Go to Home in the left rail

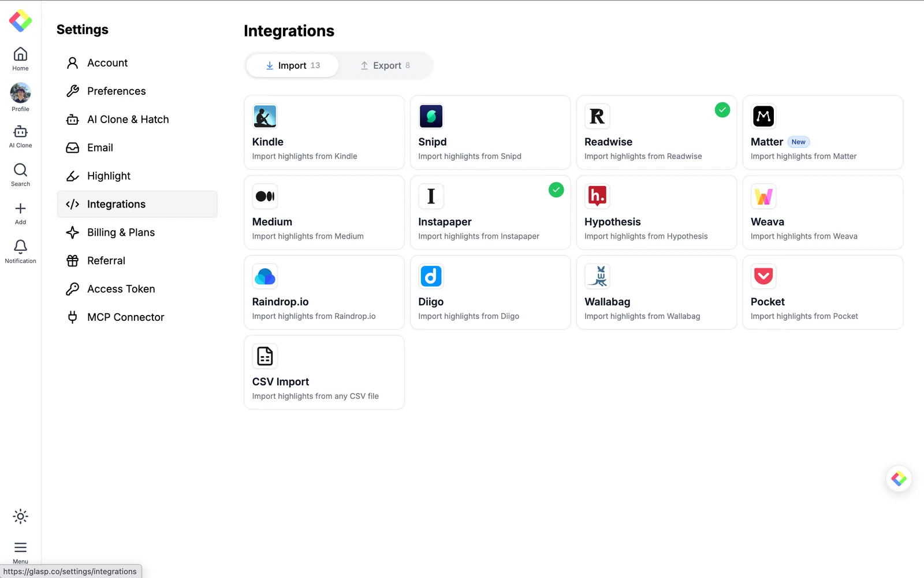point(20,59)
